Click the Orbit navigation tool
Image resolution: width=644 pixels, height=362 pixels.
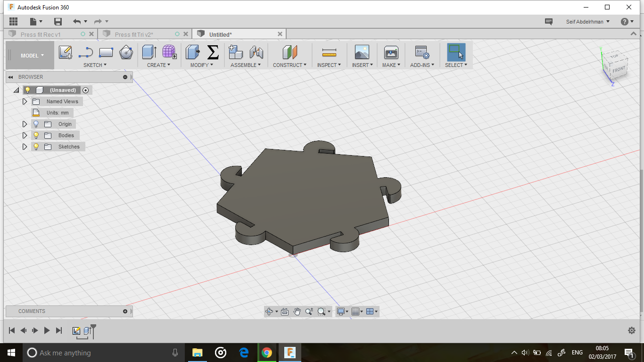(x=269, y=311)
